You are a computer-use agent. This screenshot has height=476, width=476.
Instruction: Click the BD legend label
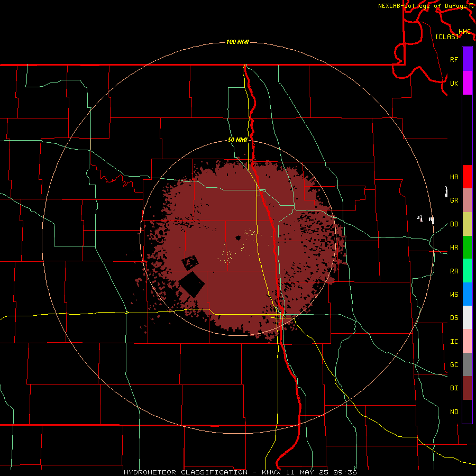[454, 224]
